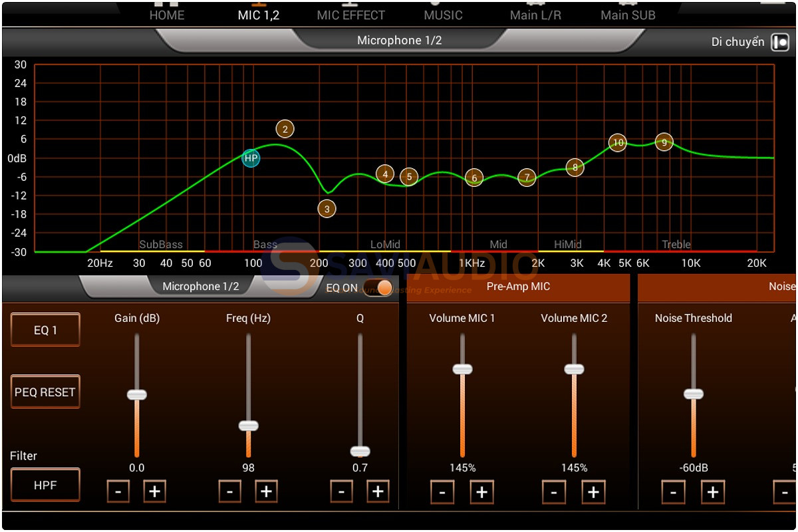Image resolution: width=798 pixels, height=532 pixels.
Task: Go to the MUSIC tab
Action: pos(444,15)
